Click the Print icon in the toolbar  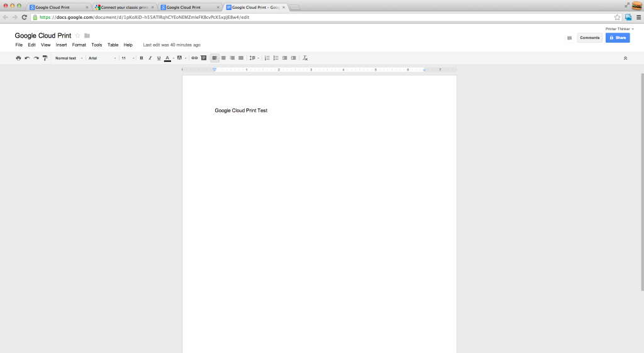[x=18, y=58]
